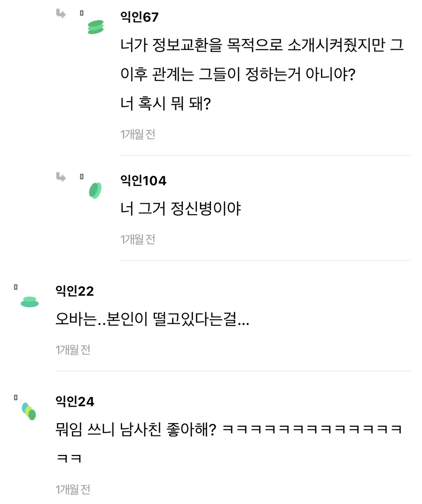The image size is (422, 504).
Task: Click the '1개월 전' timestamp under 익인22's comment
Action: [73, 350]
